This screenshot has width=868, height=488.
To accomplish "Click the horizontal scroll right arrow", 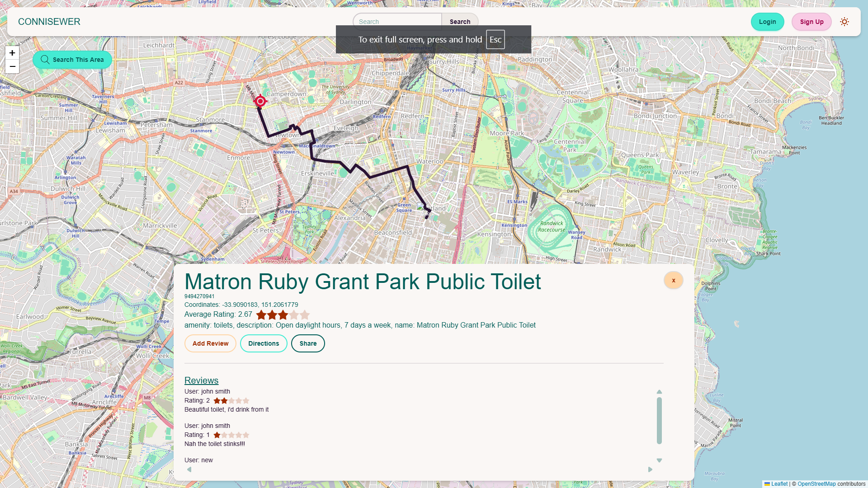I will tap(650, 469).
